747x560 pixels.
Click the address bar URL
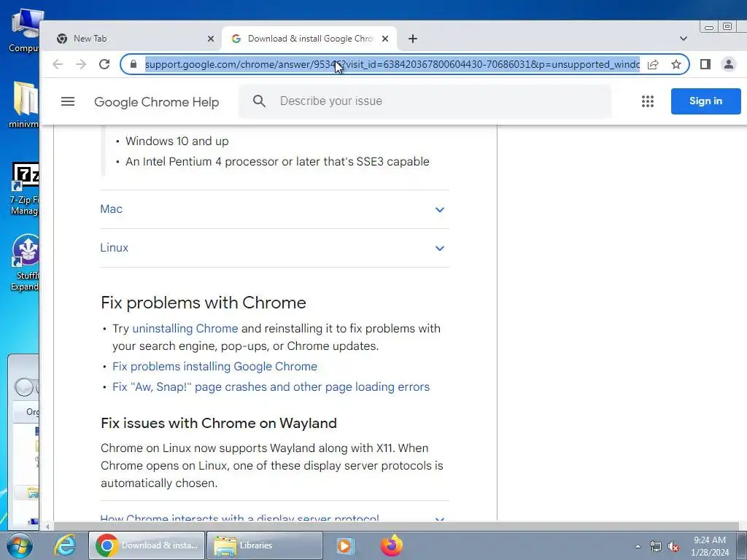pos(392,64)
